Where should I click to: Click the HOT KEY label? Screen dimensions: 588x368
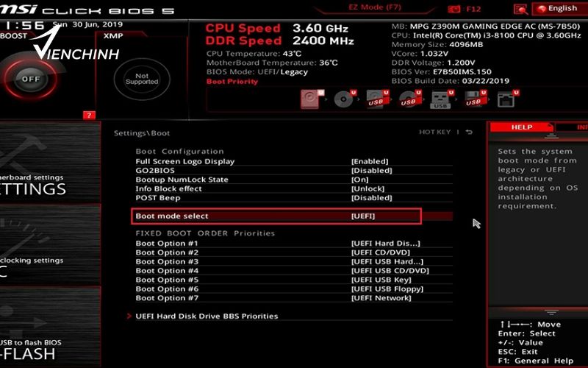click(434, 132)
